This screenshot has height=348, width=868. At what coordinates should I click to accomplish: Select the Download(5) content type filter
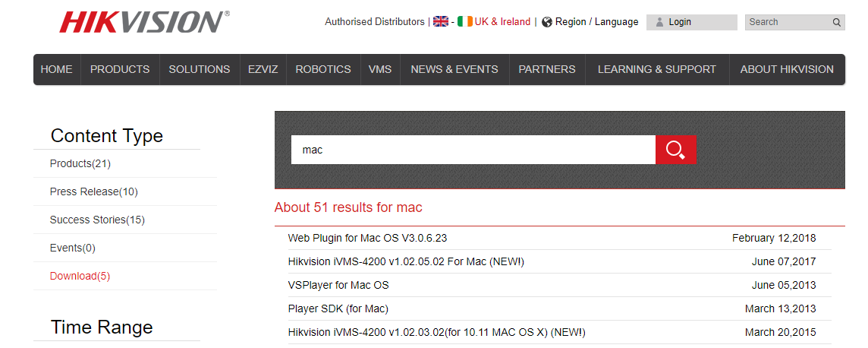click(80, 276)
